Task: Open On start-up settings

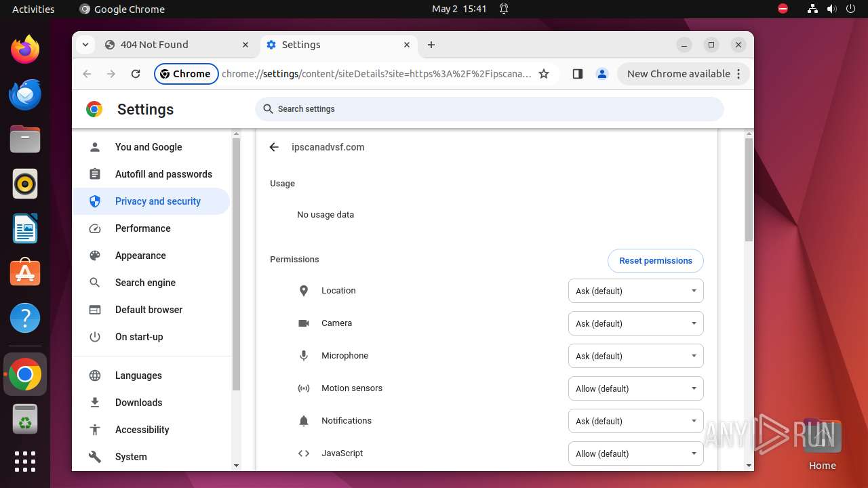Action: (x=151, y=337)
